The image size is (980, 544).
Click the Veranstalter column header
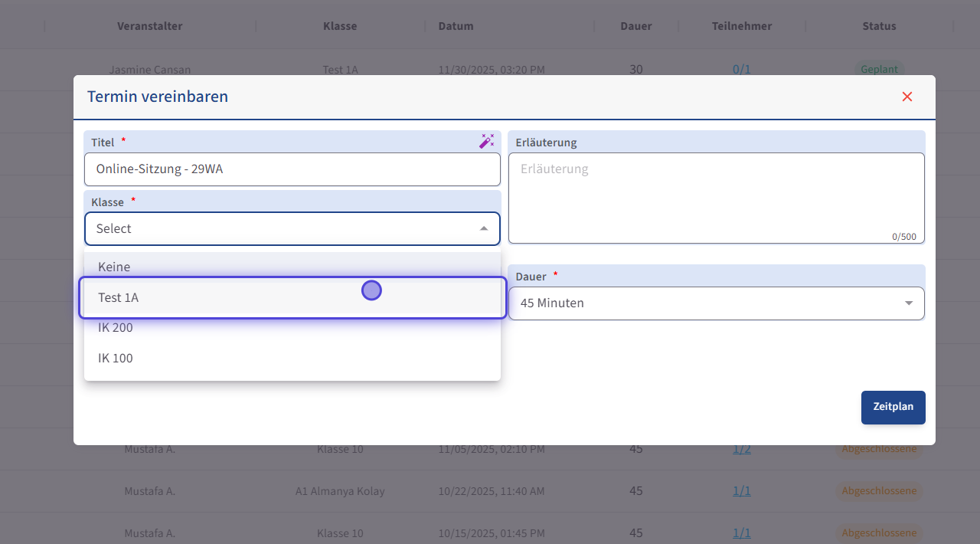pos(149,26)
